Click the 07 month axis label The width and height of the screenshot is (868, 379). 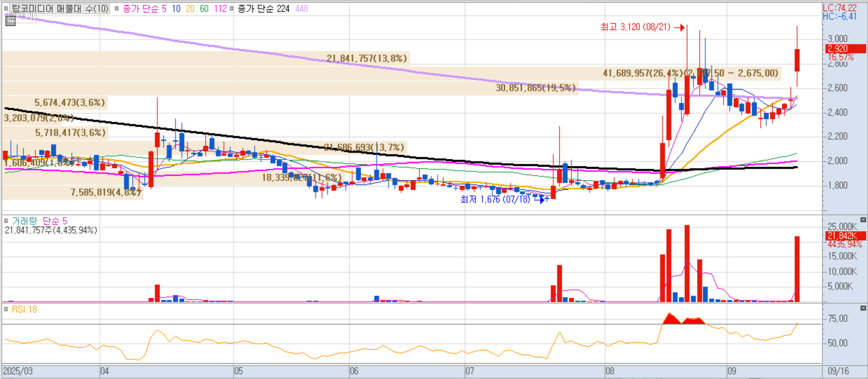point(470,371)
